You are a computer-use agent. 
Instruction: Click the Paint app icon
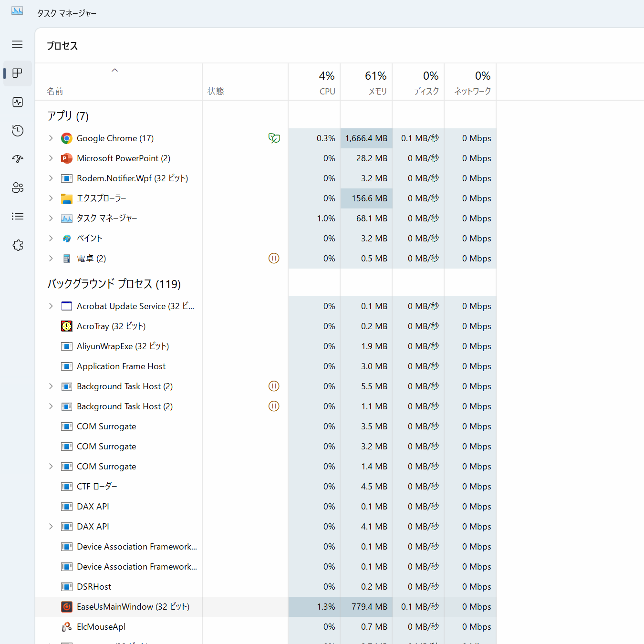pos(67,239)
